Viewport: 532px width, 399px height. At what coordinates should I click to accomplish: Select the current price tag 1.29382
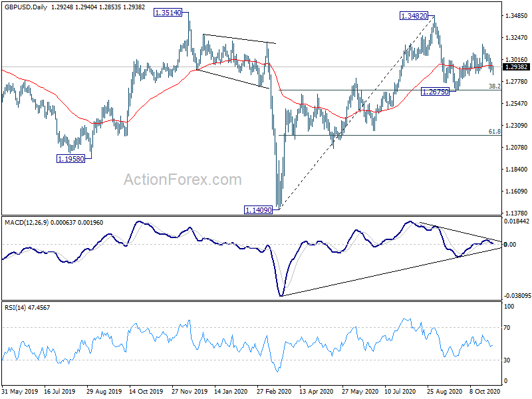[516, 67]
